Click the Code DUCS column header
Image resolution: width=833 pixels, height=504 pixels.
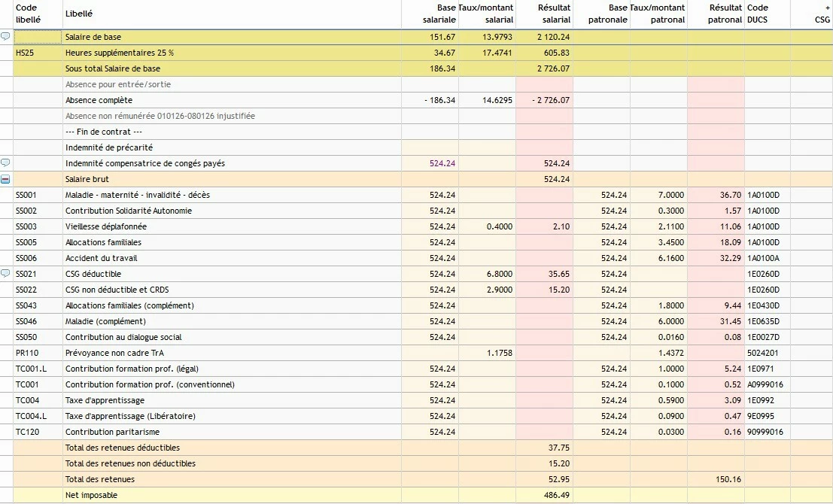click(x=758, y=14)
